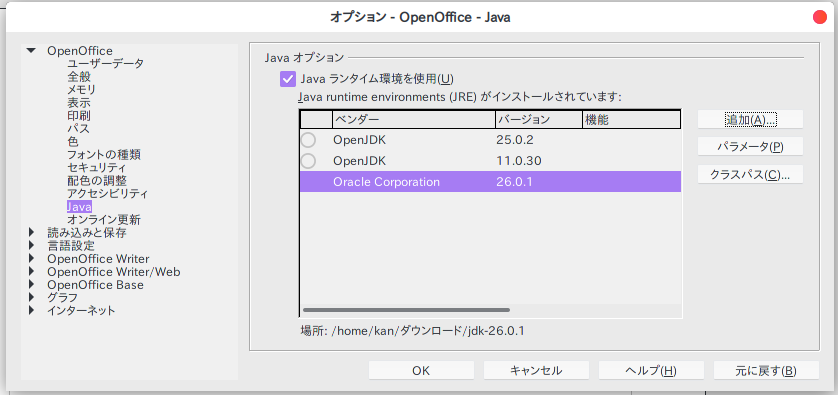Click the JRE list horizontal scrollbar

[x=406, y=309]
